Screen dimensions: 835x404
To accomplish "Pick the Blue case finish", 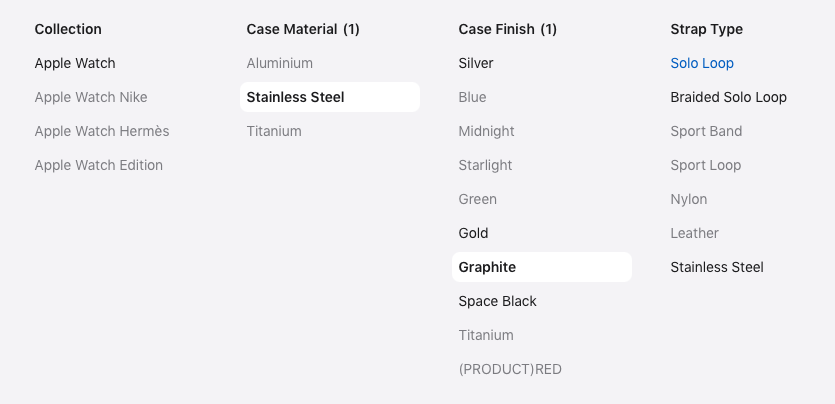I will [473, 97].
